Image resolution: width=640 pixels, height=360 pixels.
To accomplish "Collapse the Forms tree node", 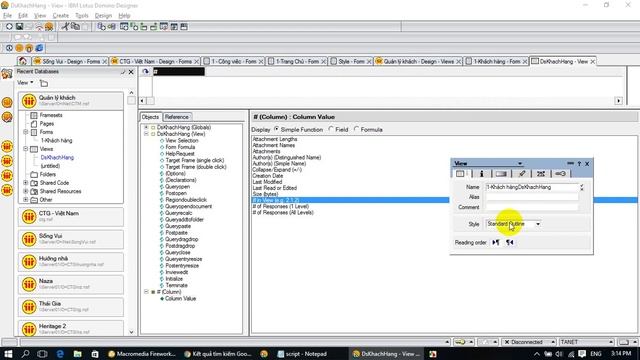I will click(x=26, y=132).
